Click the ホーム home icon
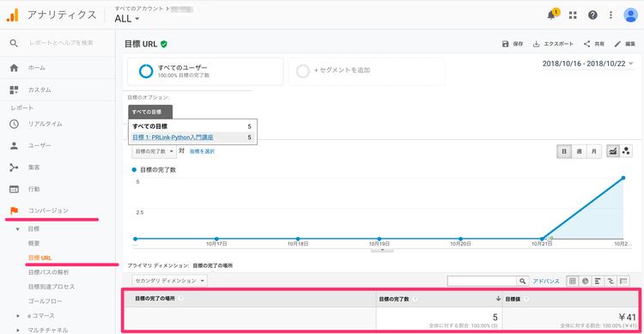 point(14,68)
